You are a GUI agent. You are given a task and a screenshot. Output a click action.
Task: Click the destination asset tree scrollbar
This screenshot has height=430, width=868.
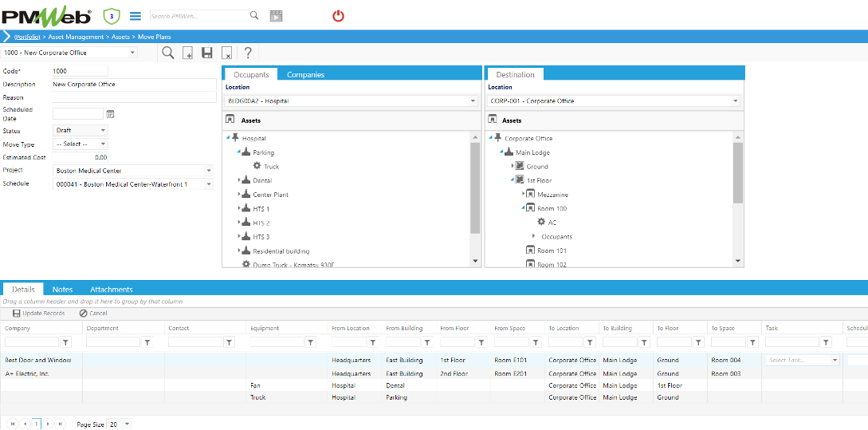click(738, 173)
